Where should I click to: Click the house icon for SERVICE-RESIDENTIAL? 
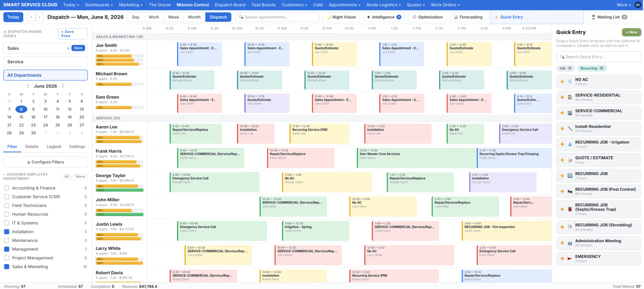(x=570, y=97)
